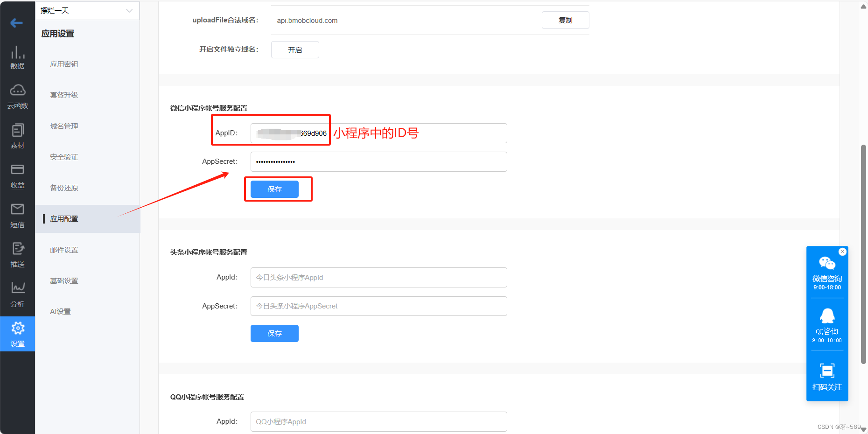Open the 推送 push section

(x=17, y=256)
